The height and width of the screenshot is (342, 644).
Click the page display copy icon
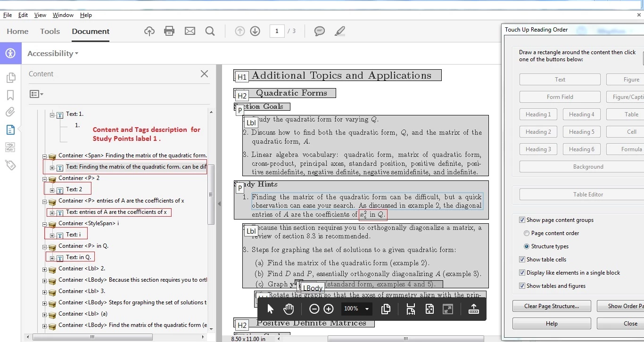(386, 309)
